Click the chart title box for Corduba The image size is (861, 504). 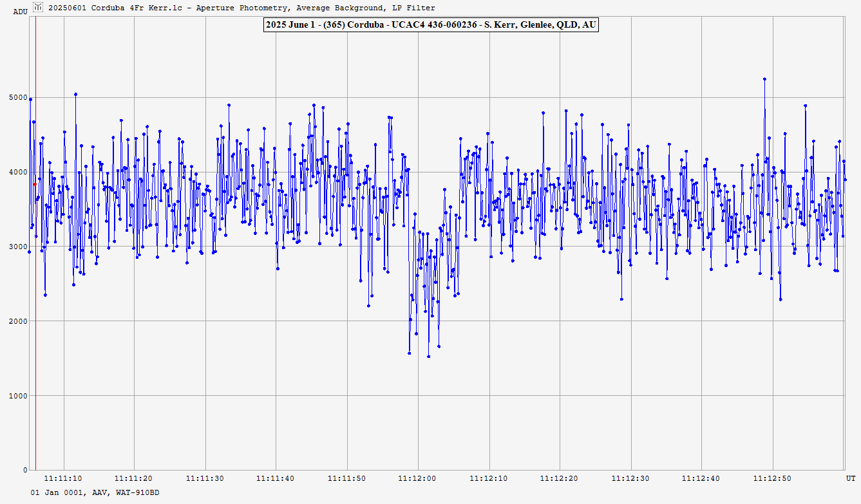tap(430, 25)
